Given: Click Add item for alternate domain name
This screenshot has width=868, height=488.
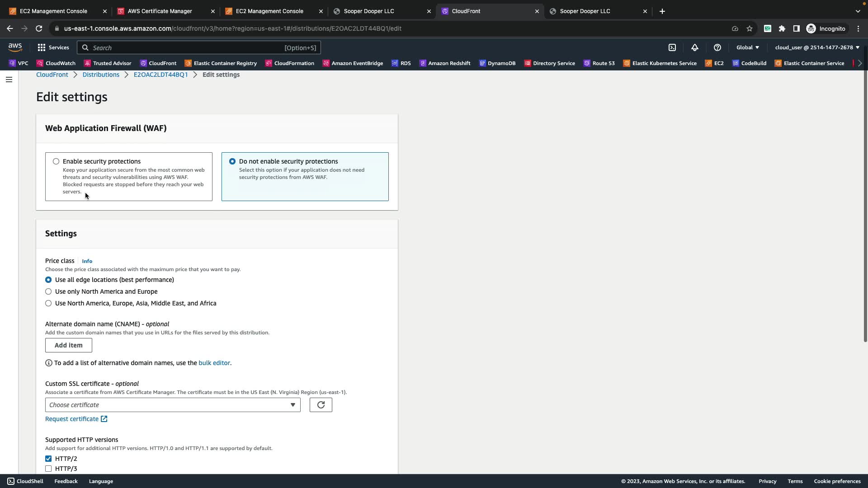Looking at the screenshot, I should [x=68, y=345].
